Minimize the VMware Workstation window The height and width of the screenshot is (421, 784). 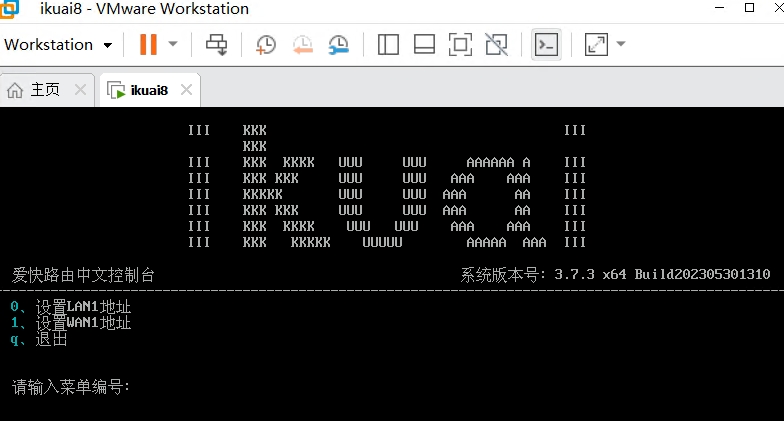(720, 8)
